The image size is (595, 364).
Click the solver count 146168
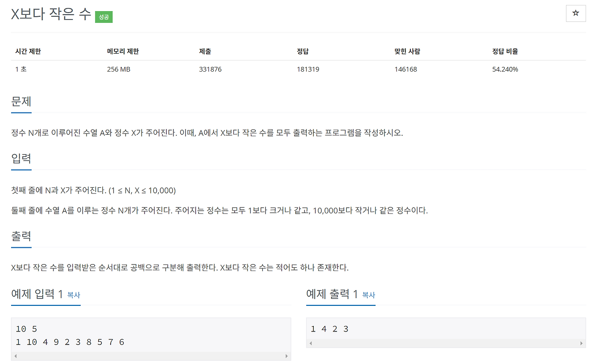[406, 69]
